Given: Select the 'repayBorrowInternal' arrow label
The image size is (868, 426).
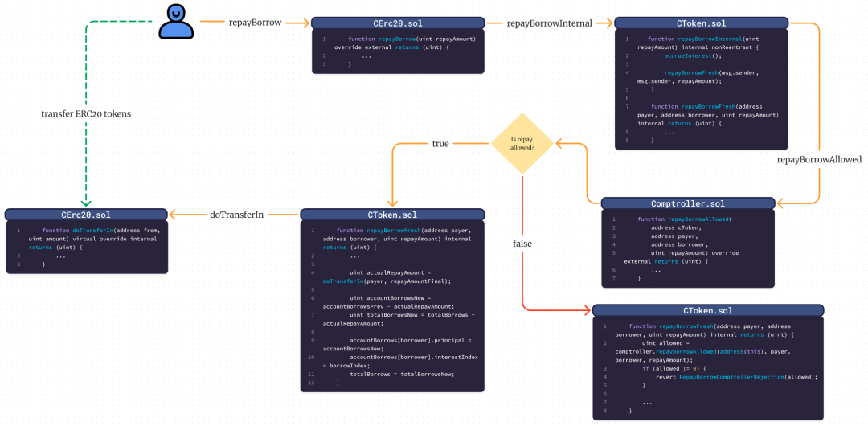Looking at the screenshot, I should [549, 23].
